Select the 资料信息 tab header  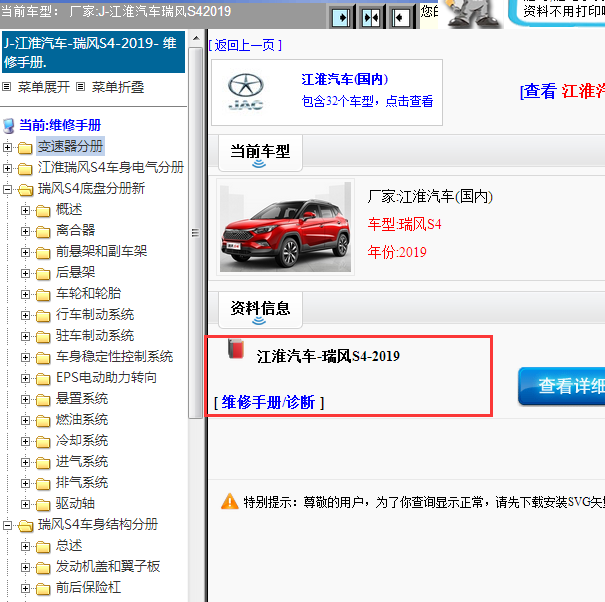[x=260, y=310]
